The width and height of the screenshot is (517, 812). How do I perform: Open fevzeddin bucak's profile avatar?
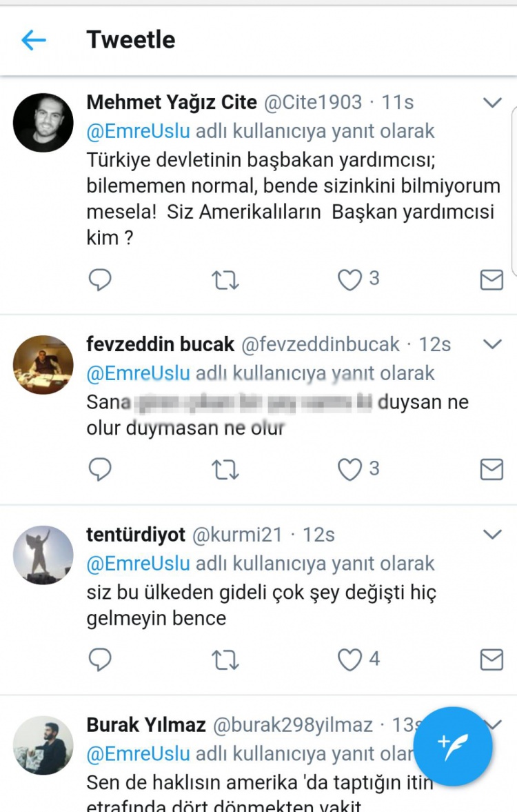pyautogui.click(x=43, y=365)
